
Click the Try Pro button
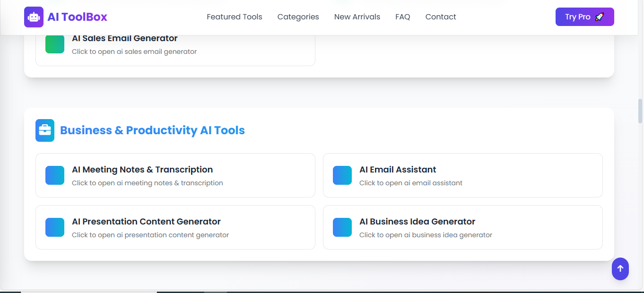point(585,17)
